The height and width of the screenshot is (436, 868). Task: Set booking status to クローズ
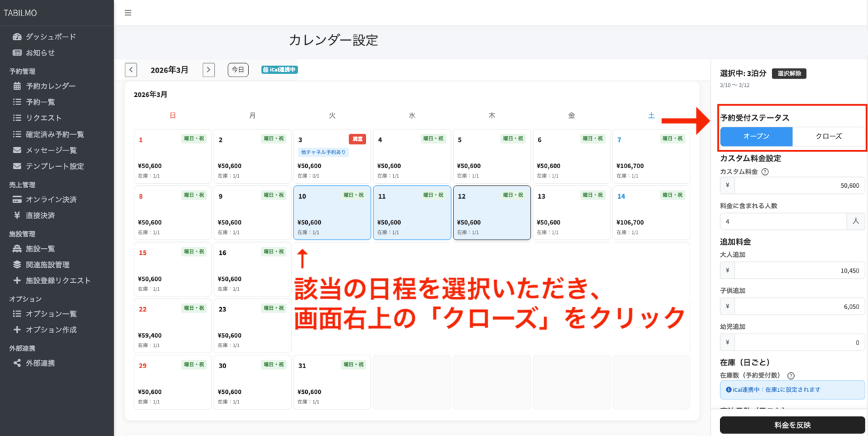[829, 136]
